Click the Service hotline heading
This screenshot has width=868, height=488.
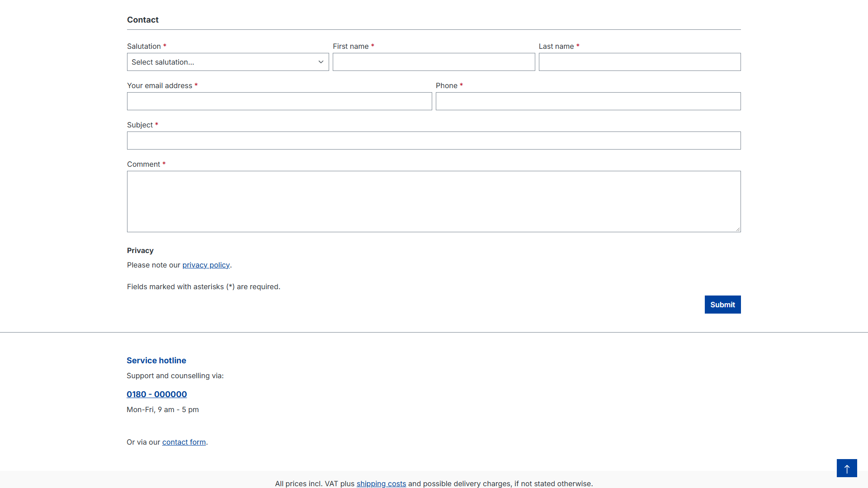156,361
